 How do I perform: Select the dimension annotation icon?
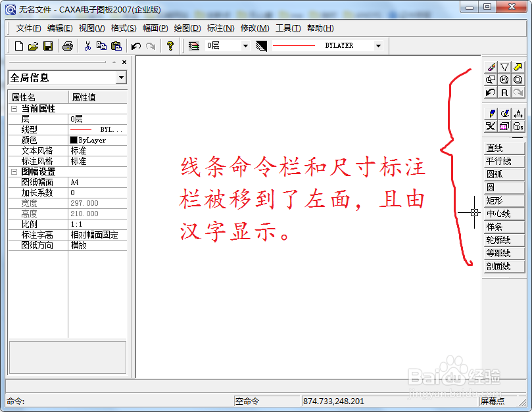(518, 114)
